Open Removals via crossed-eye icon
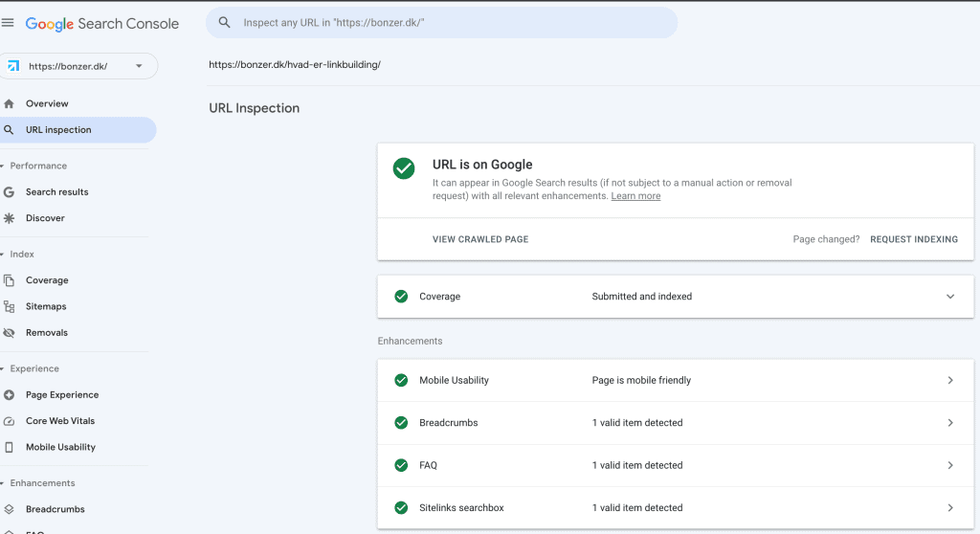Viewport: 980px width, 534px height. [x=9, y=333]
